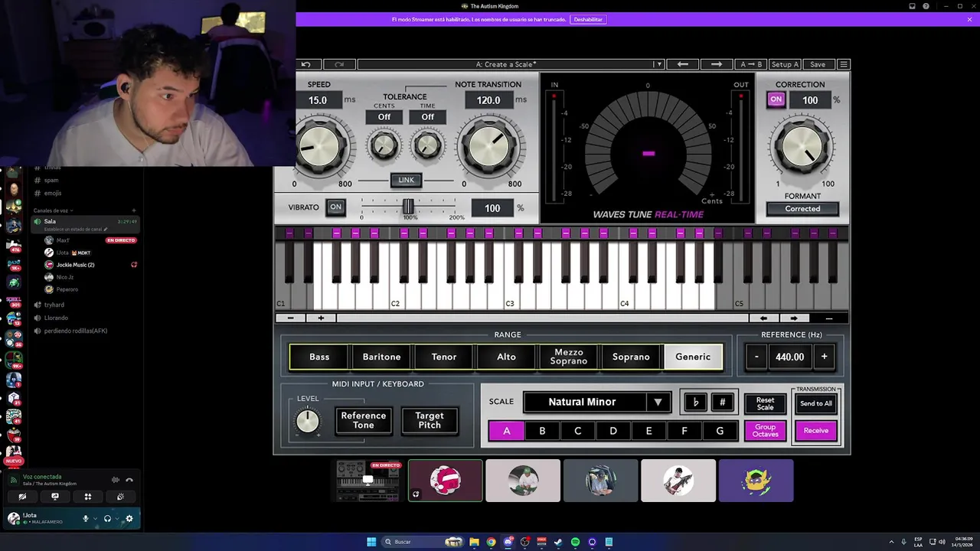Mute the Discord microphone

[x=86, y=518]
